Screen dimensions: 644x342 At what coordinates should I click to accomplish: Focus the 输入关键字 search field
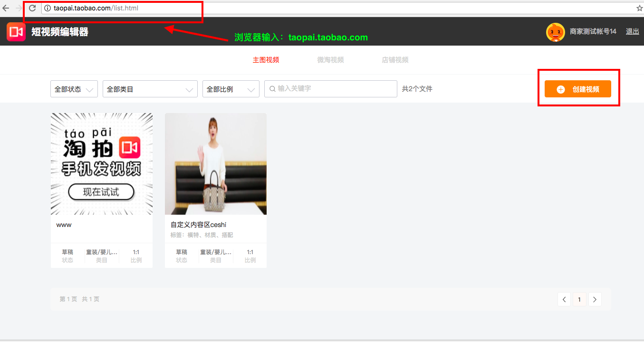pyautogui.click(x=335, y=89)
